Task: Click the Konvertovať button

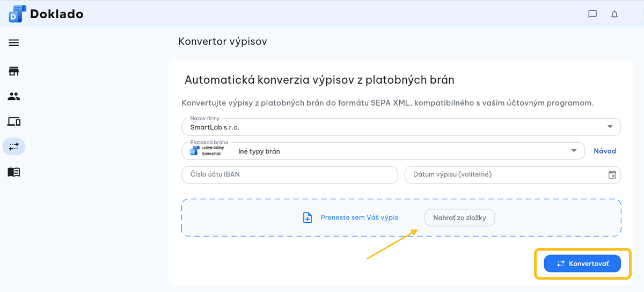Action: click(582, 264)
